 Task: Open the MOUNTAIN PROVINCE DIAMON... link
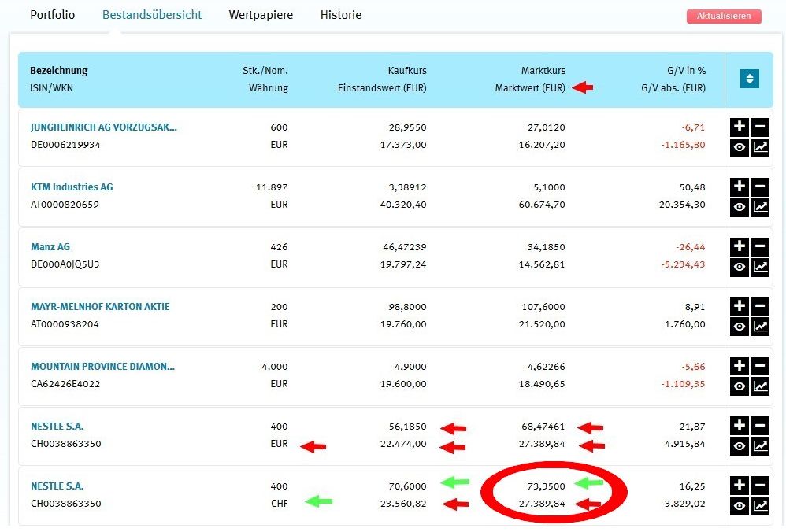pyautogui.click(x=102, y=366)
